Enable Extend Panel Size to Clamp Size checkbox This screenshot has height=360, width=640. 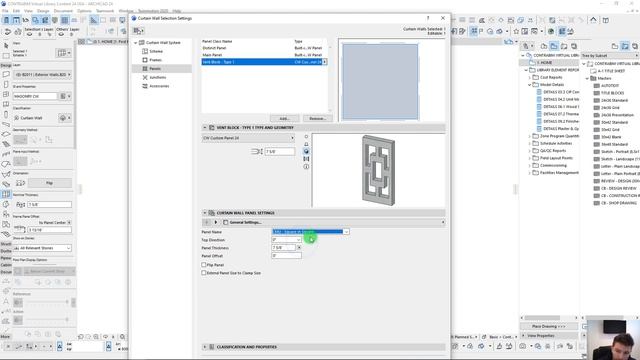(204, 273)
